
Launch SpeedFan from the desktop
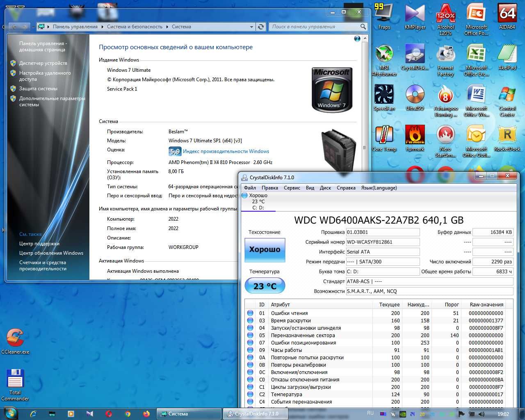click(x=384, y=98)
